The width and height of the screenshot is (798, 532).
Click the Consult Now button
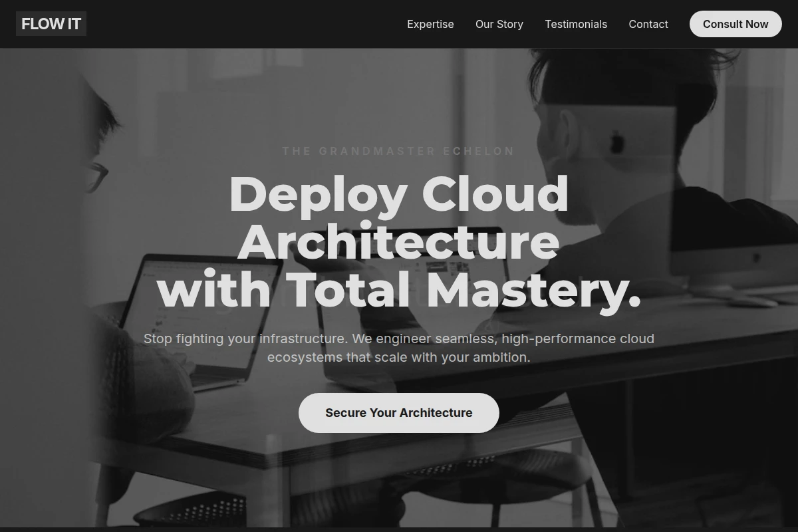735,24
